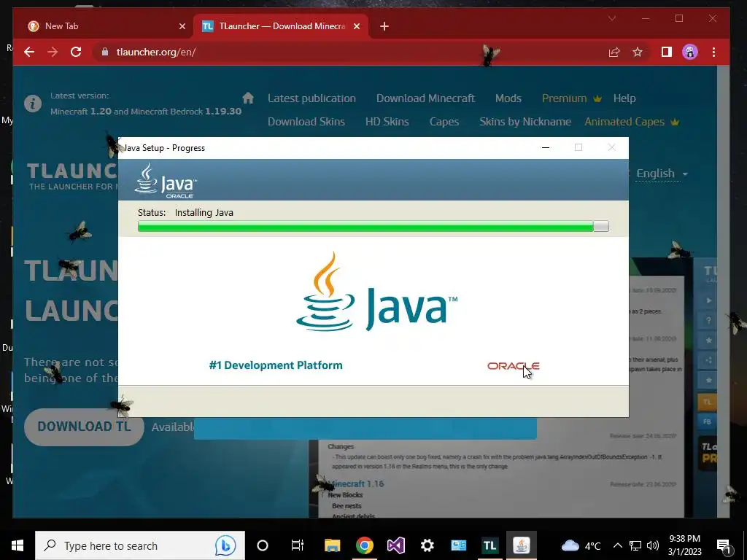This screenshot has width=747, height=560.
Task: Go forward in Chrome browser
Action: point(53,52)
